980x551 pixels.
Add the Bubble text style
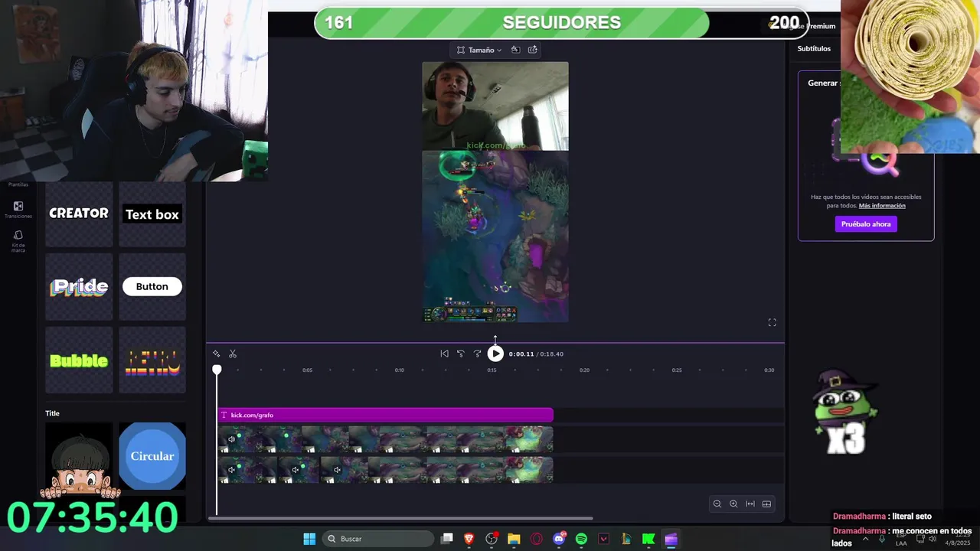point(79,360)
